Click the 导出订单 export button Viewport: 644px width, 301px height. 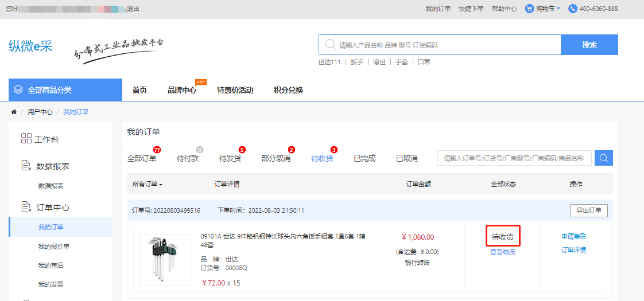588,210
